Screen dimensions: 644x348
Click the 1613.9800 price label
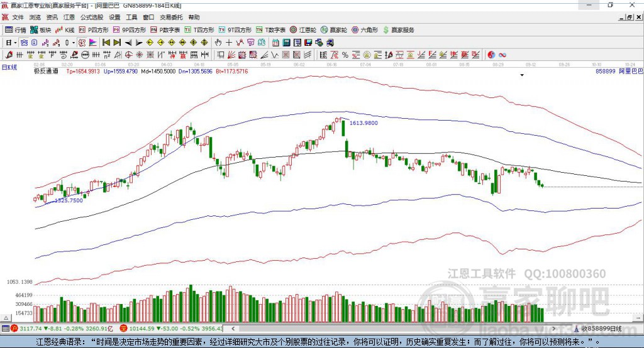364,122
